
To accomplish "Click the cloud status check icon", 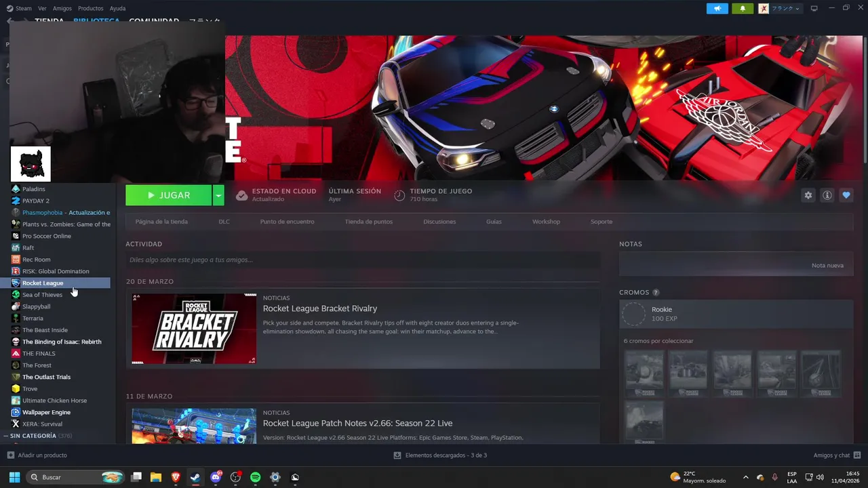I will [241, 195].
